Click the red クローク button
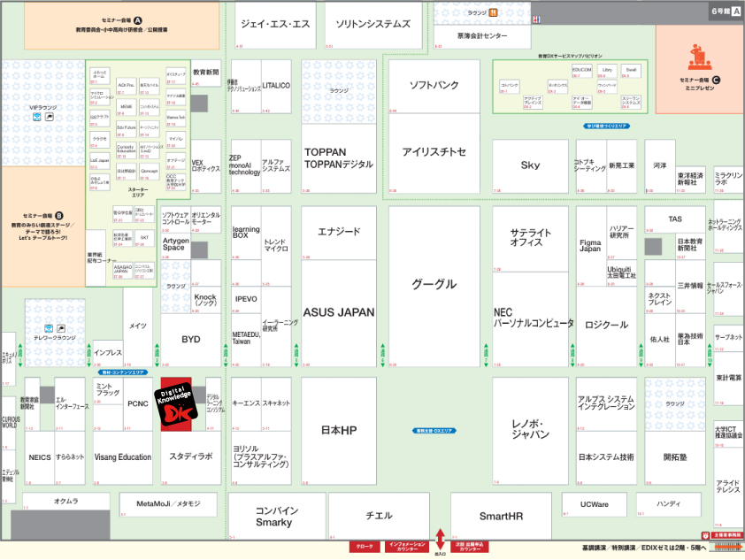The image size is (745, 560). tap(365, 547)
